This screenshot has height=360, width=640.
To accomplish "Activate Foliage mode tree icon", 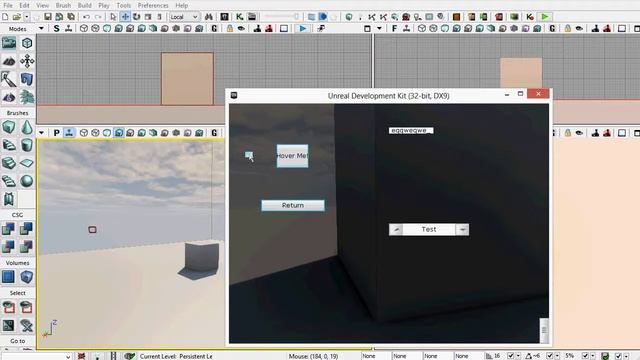I will pos(27,97).
